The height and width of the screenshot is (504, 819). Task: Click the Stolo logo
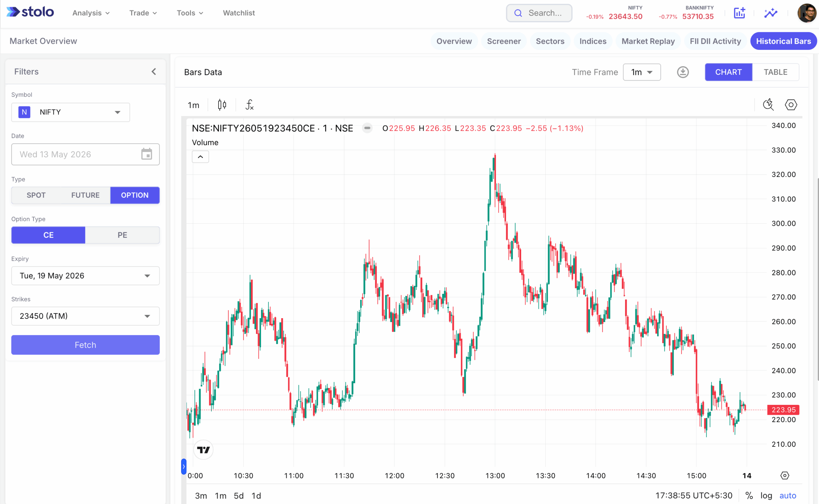pyautogui.click(x=30, y=12)
